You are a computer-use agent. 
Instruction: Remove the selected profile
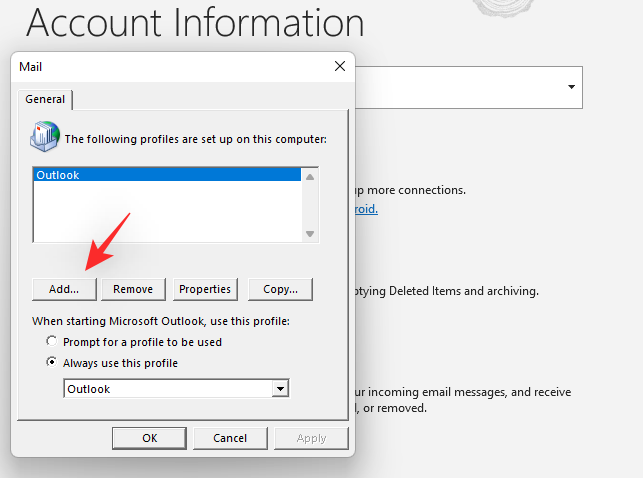[133, 289]
